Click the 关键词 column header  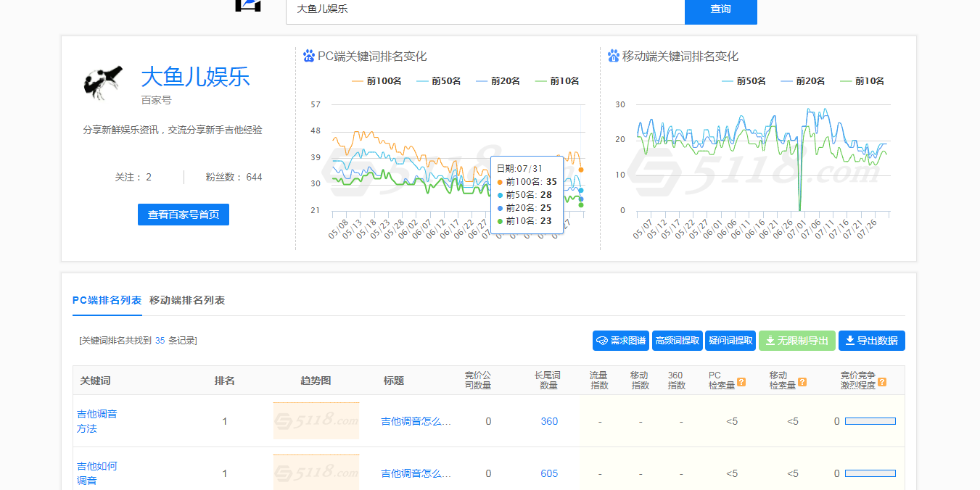point(95,381)
